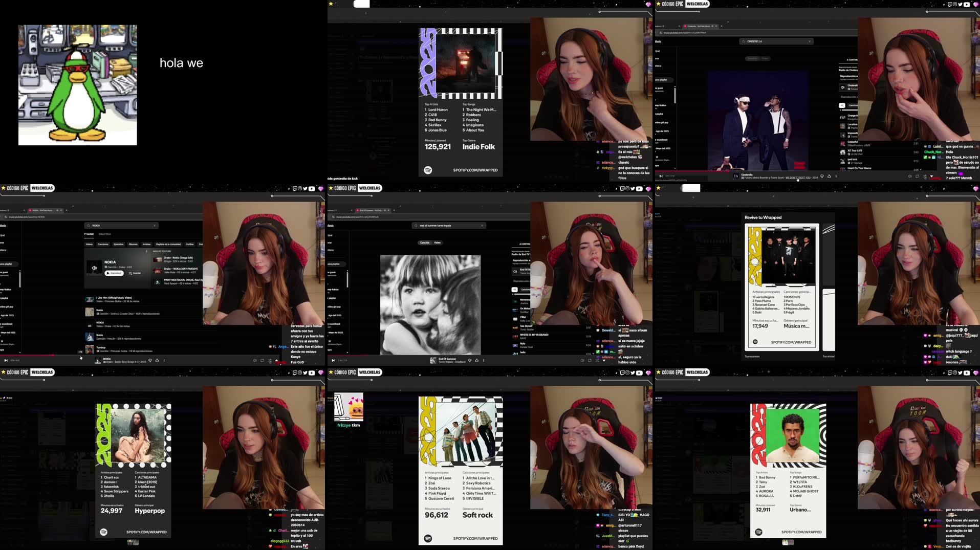Screen dimensions: 980x550
Task: Switch the End Of Summer view to Video
Action: click(x=438, y=243)
